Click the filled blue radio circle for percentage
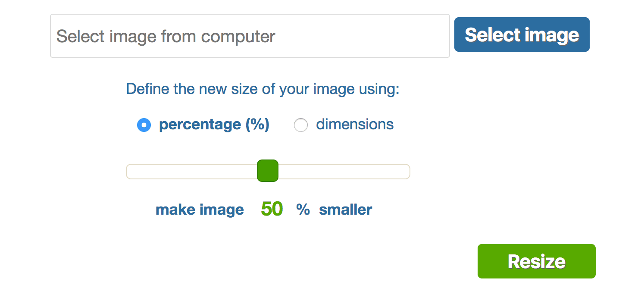Viewport: 644px width, 294px height. tap(144, 125)
